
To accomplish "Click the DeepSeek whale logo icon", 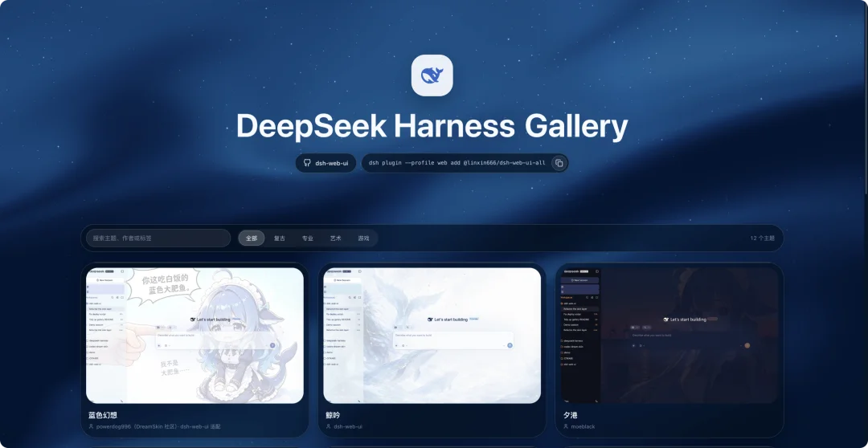I will coord(432,75).
